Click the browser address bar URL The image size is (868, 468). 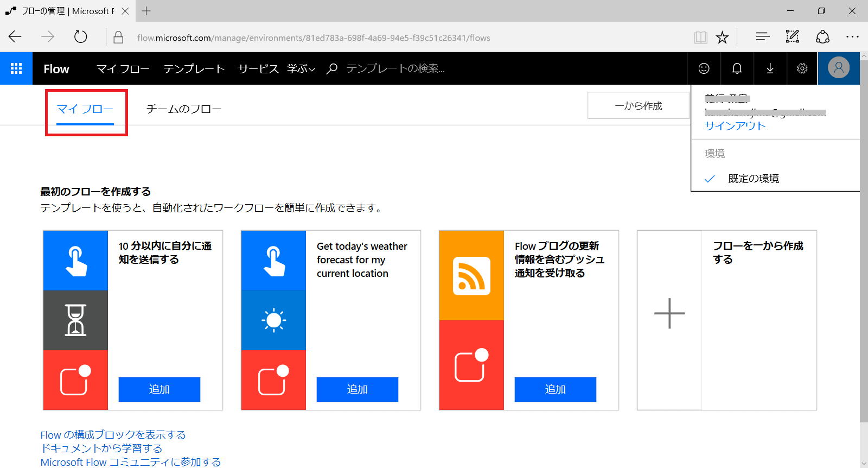(314, 37)
